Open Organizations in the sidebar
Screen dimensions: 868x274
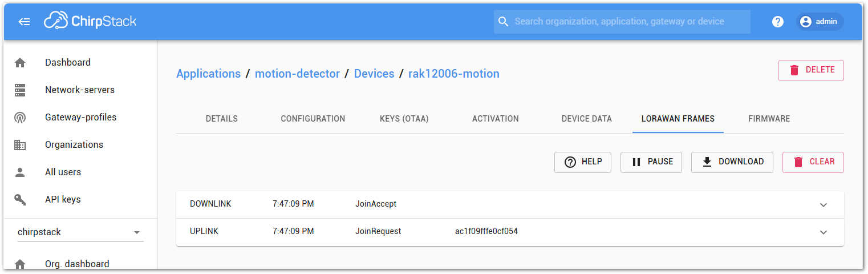pyautogui.click(x=74, y=145)
